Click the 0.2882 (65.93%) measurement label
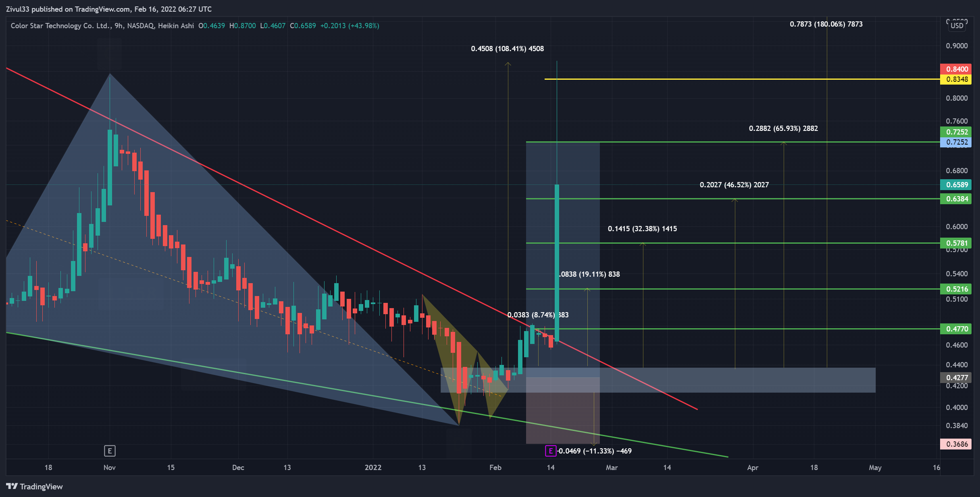The width and height of the screenshot is (980, 497). coord(783,128)
